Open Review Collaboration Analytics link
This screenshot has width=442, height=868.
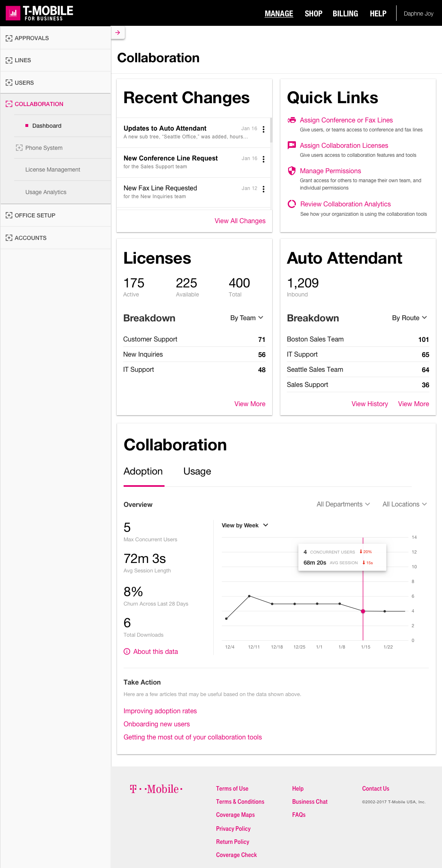click(x=345, y=204)
